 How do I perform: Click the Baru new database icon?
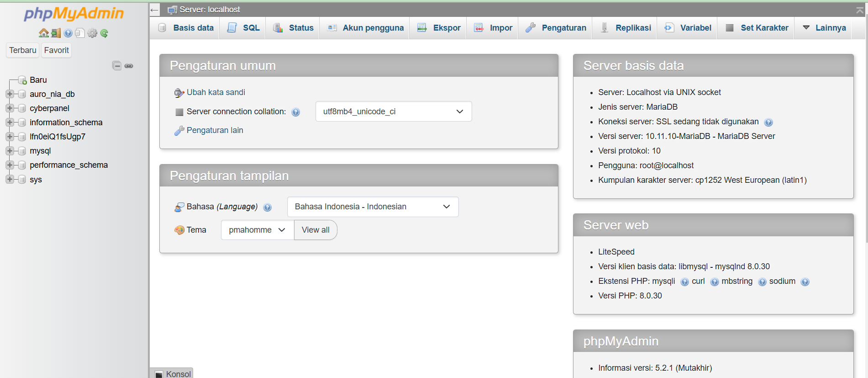(22, 80)
